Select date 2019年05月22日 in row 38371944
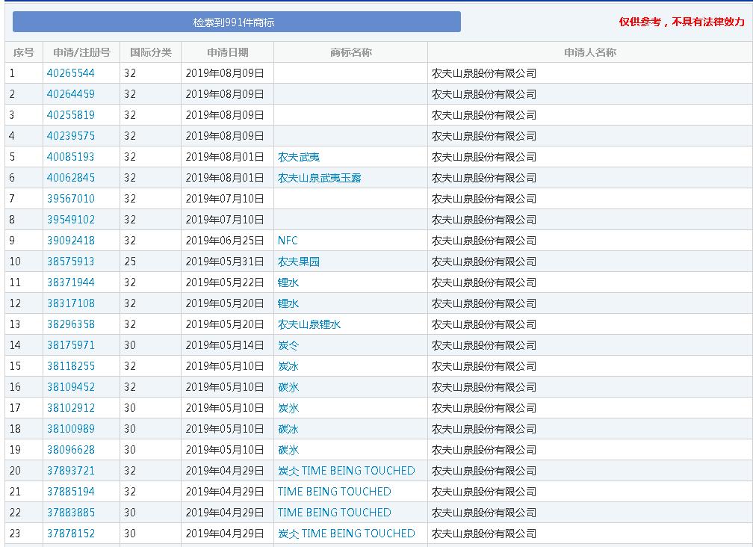Screen dimensions: 756x547 coord(225,282)
